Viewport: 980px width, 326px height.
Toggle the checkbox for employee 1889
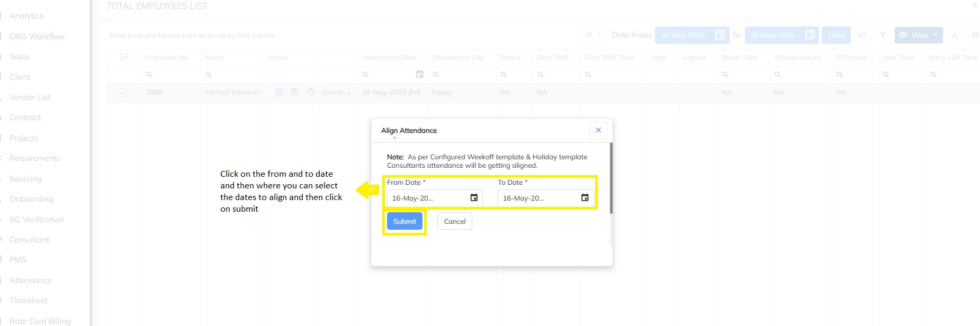click(x=124, y=93)
